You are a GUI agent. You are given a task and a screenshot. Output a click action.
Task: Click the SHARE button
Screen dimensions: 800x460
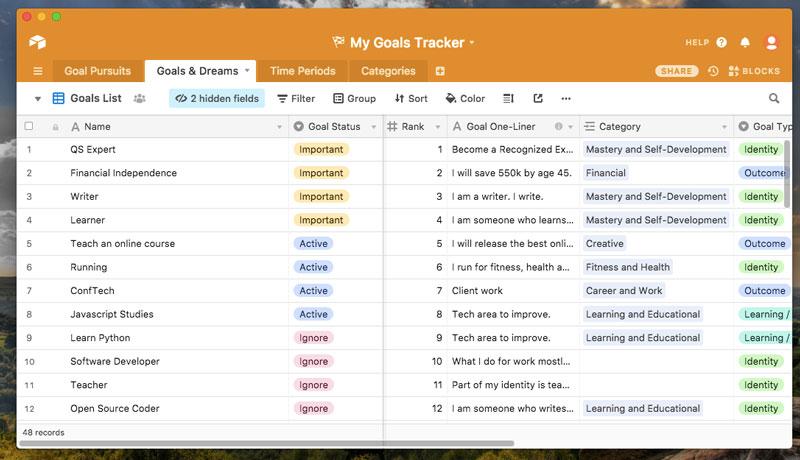click(677, 71)
